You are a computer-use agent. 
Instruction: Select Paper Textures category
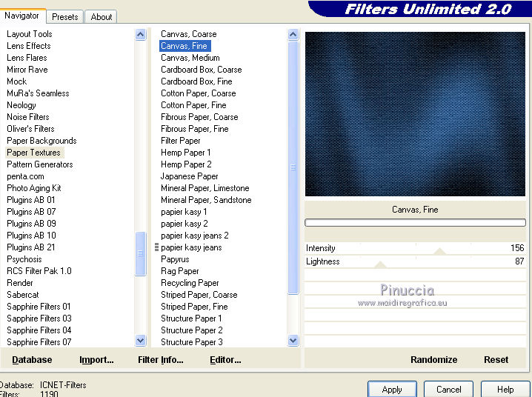(x=33, y=153)
